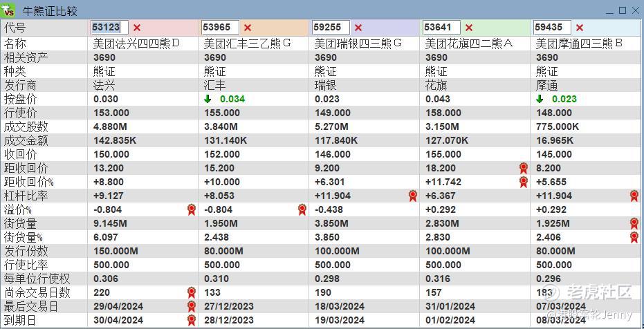644x329 pixels.
Task: Click outstanding quantity 9.145M
Action: point(110,223)
